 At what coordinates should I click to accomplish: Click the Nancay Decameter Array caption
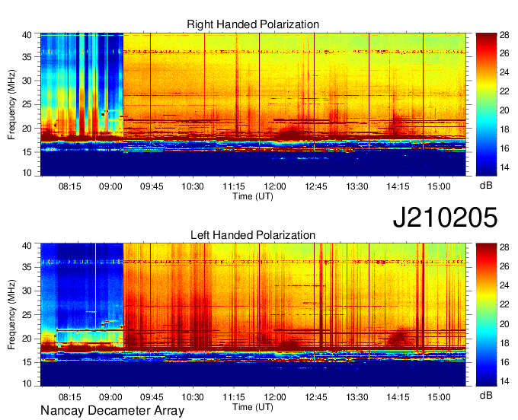click(x=112, y=411)
